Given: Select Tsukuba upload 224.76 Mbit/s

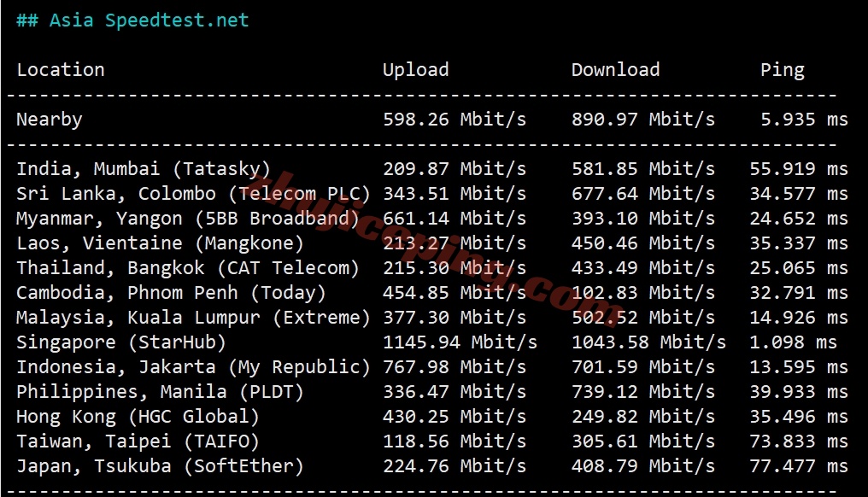Looking at the screenshot, I should (x=455, y=466).
